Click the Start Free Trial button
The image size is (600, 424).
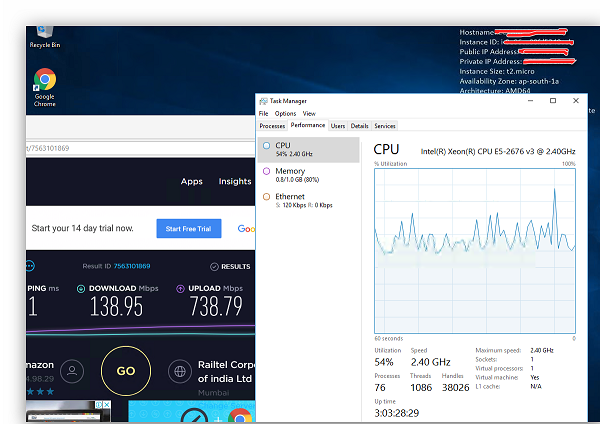pos(189,228)
